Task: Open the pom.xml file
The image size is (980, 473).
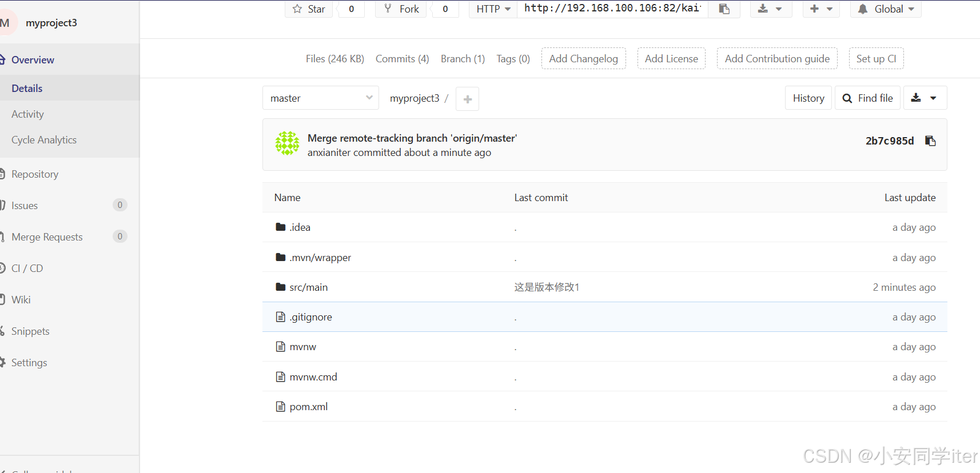Action: pos(309,407)
